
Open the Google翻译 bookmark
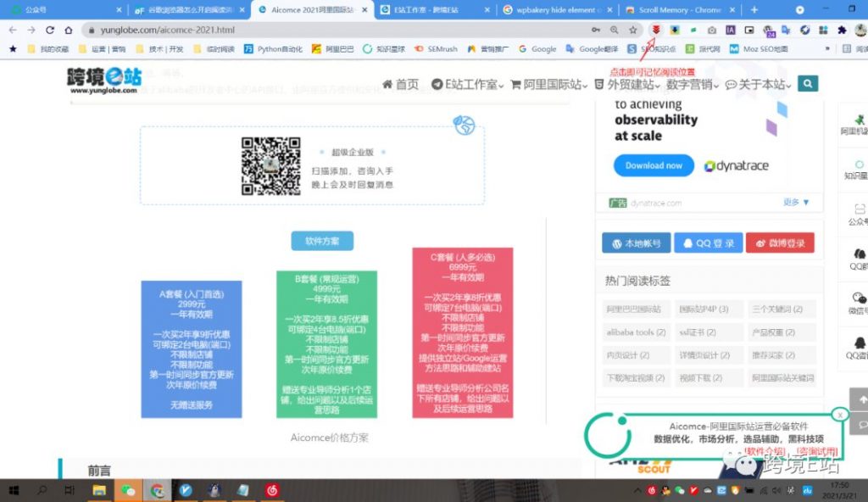click(x=592, y=49)
